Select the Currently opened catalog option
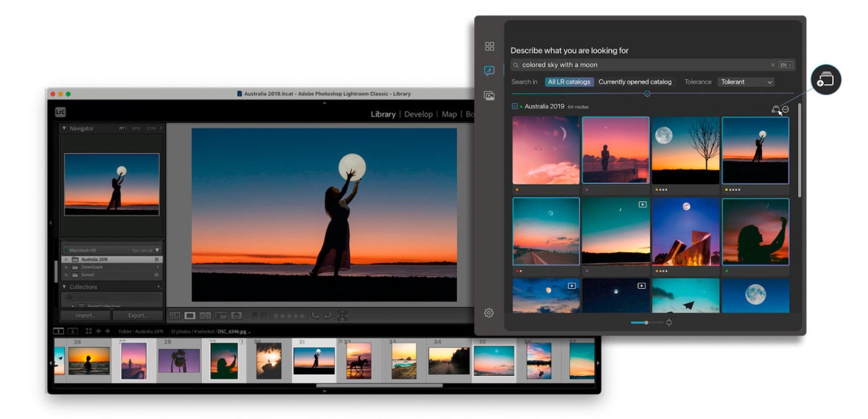The width and height of the screenshot is (868, 419). click(x=635, y=82)
